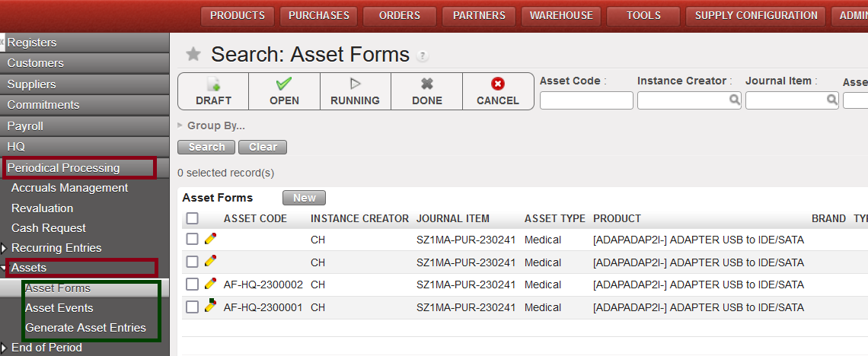868x356 pixels.
Task: Click the AF-HQ-2300002 asset code cell
Action: click(263, 284)
